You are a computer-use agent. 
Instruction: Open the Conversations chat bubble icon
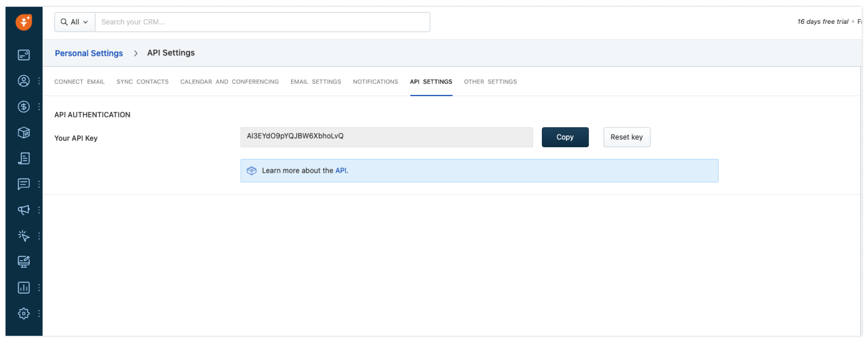[x=24, y=184]
